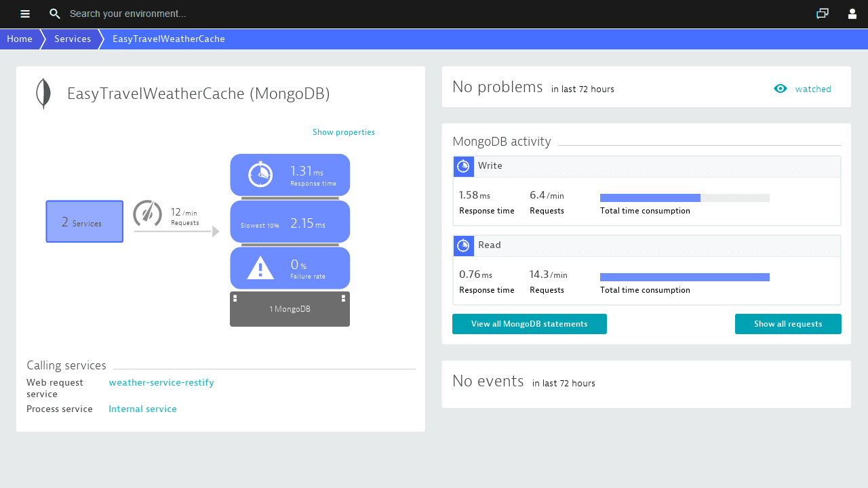The height and width of the screenshot is (488, 868).
Task: Click the MongoDB activity heading
Action: 502,142
